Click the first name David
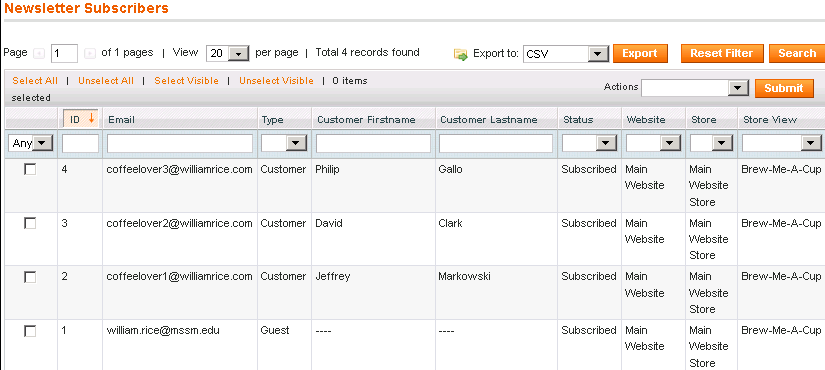This screenshot has height=370, width=825. (329, 223)
